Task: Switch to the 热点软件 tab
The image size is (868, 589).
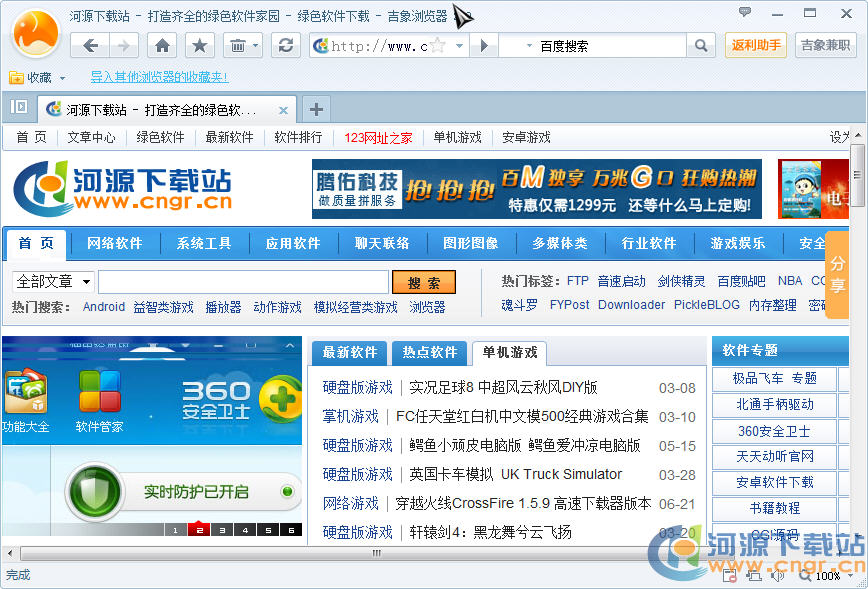Action: click(x=430, y=352)
